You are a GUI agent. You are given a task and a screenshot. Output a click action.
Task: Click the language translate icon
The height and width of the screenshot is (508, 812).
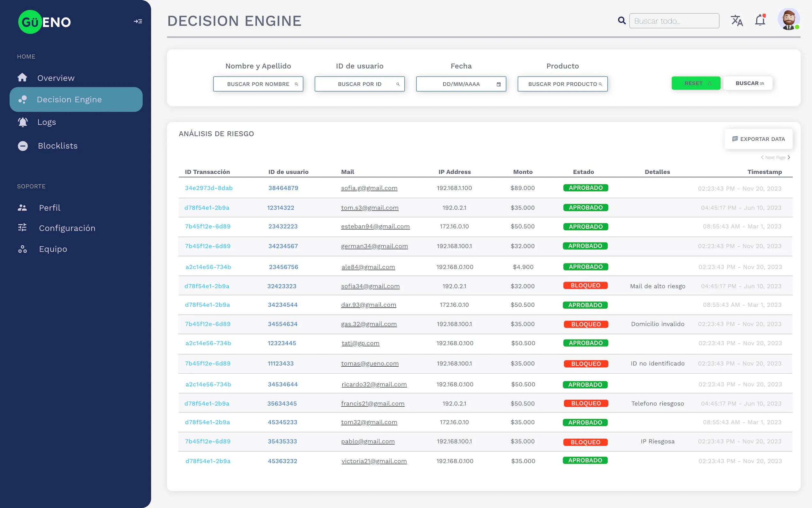click(737, 21)
